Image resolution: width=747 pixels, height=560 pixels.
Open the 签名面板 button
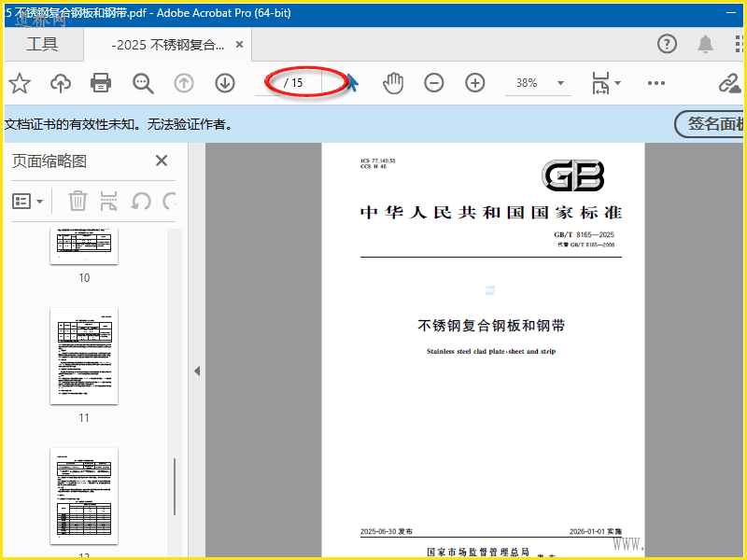710,124
